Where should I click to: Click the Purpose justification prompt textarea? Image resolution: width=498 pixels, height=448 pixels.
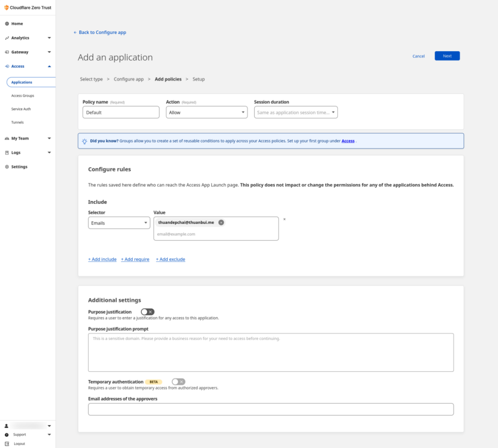[271, 352]
